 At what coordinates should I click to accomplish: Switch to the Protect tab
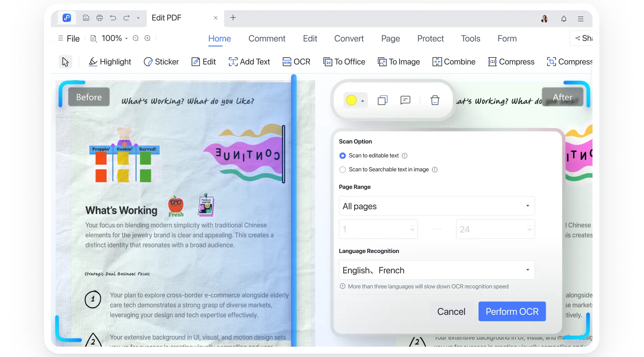430,38
